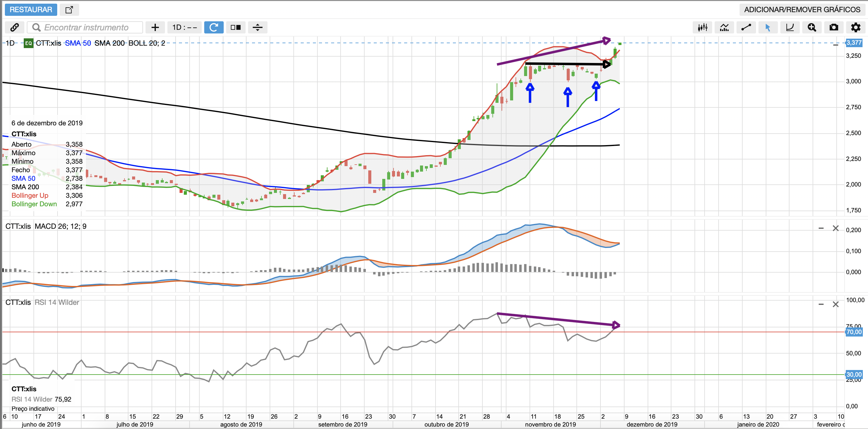The image size is (868, 429).
Task: Click the zoom in magnifier icon
Action: tap(812, 27)
